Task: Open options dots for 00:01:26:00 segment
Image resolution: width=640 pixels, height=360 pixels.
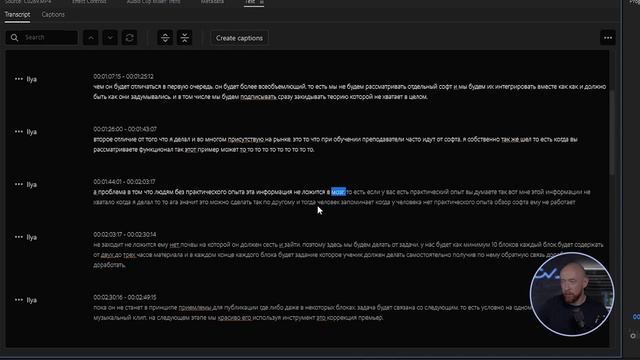Action: [19, 131]
